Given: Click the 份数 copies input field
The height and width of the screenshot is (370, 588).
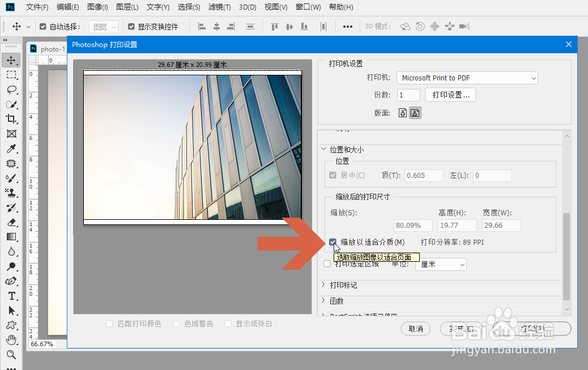Looking at the screenshot, I should (408, 95).
